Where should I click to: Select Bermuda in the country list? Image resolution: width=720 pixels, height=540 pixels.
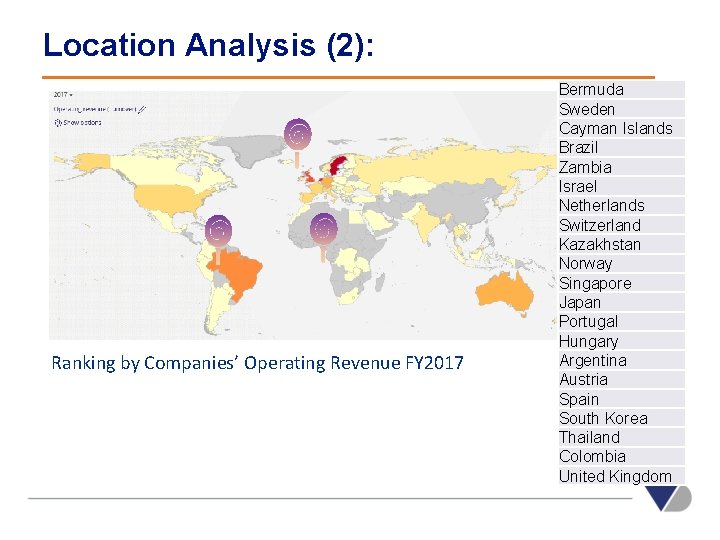tap(622, 90)
